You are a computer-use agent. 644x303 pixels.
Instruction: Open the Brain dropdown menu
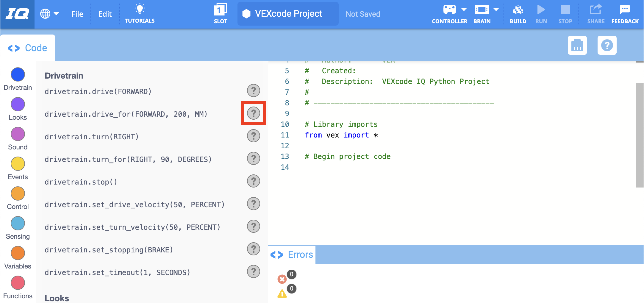pos(496,9)
